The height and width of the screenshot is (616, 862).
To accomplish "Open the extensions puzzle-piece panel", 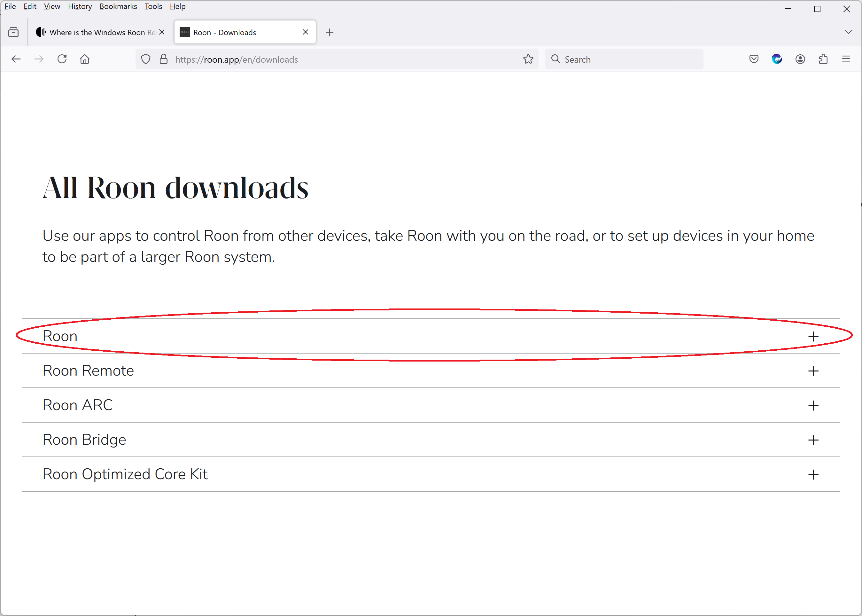I will (823, 59).
